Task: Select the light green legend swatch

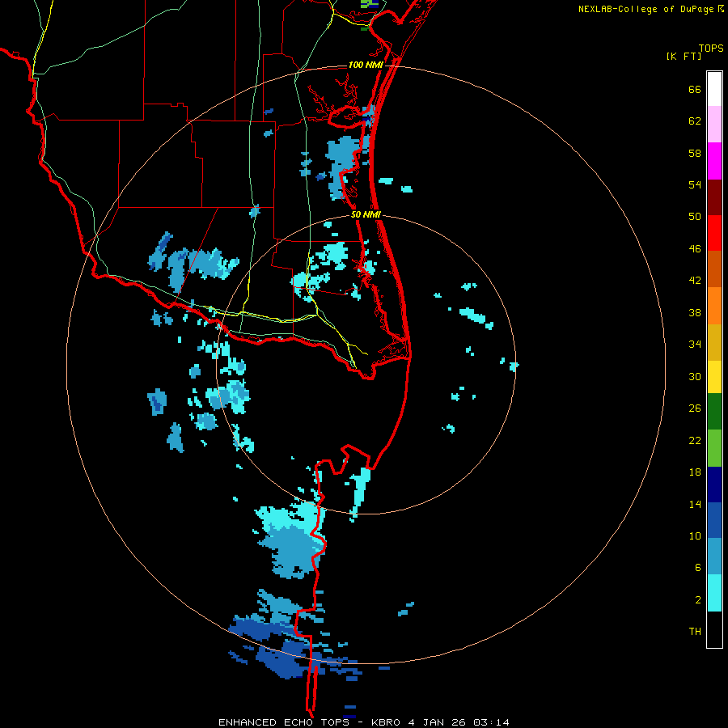Action: click(x=714, y=448)
